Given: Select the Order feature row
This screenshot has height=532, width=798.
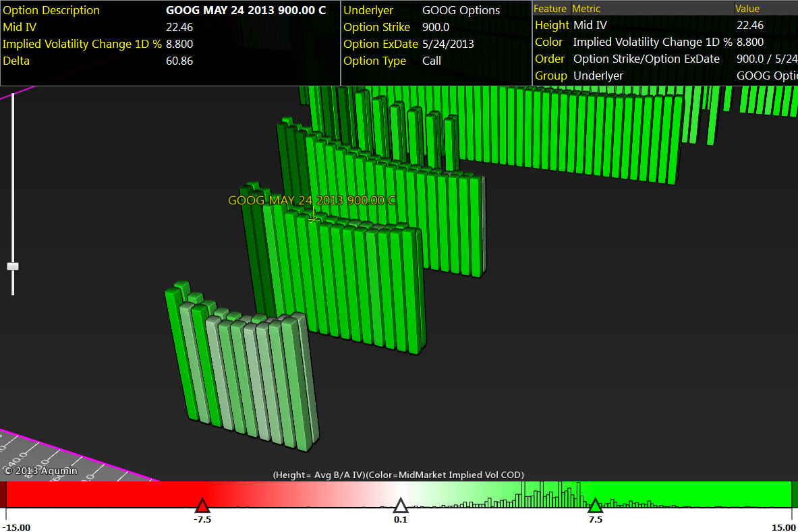Looking at the screenshot, I should coord(550,59).
